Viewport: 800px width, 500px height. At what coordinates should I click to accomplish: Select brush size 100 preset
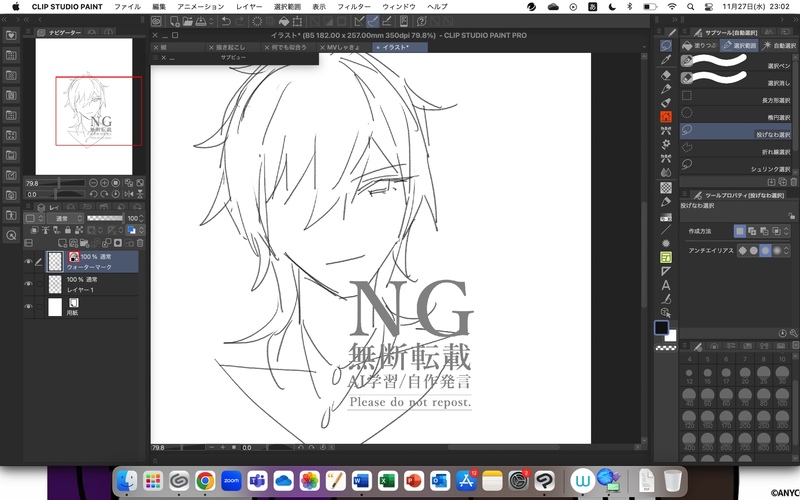782,395
